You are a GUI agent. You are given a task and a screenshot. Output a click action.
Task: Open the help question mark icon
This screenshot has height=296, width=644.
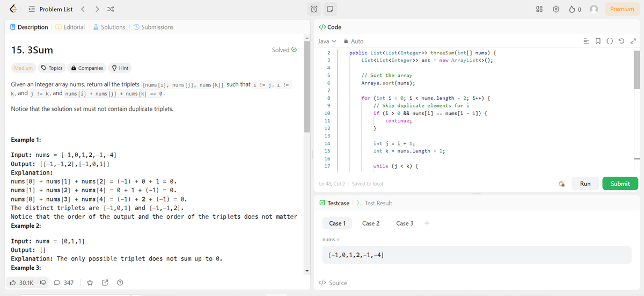pyautogui.click(x=120, y=283)
